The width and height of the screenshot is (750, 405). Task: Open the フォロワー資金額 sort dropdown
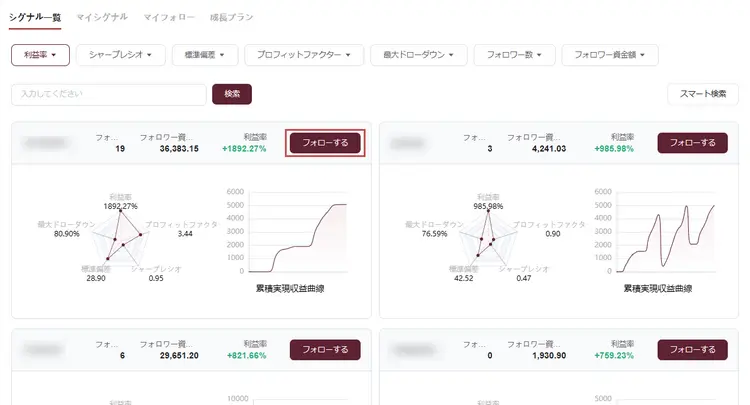coord(610,55)
